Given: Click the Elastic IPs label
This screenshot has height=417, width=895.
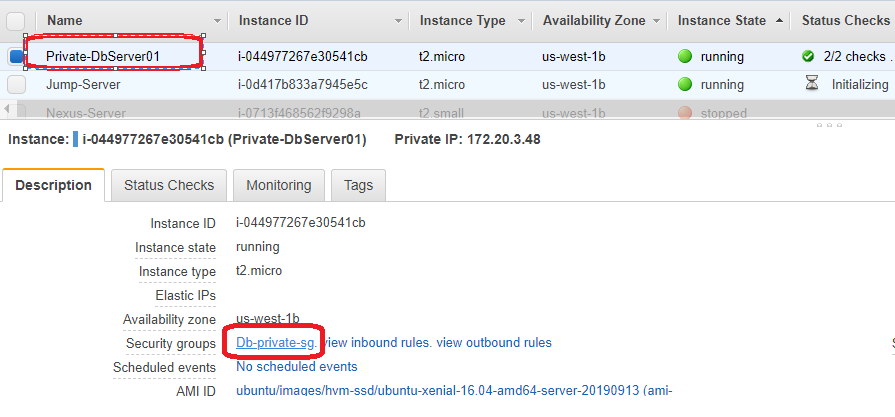Looking at the screenshot, I should click(186, 296).
